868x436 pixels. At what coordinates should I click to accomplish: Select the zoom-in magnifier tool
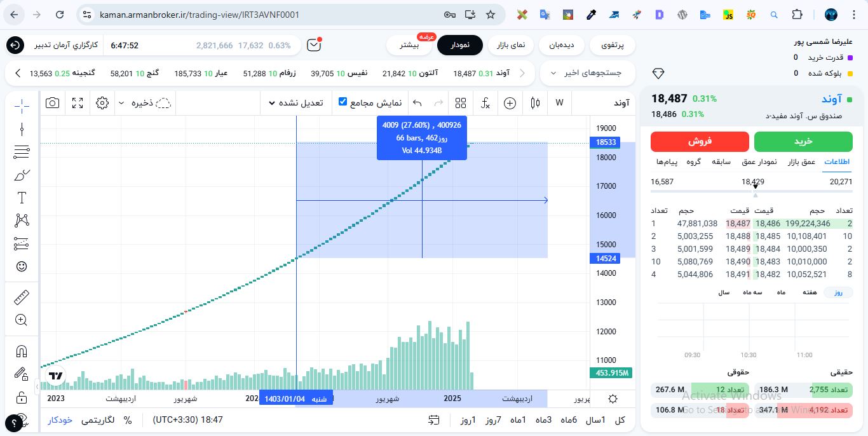22,320
